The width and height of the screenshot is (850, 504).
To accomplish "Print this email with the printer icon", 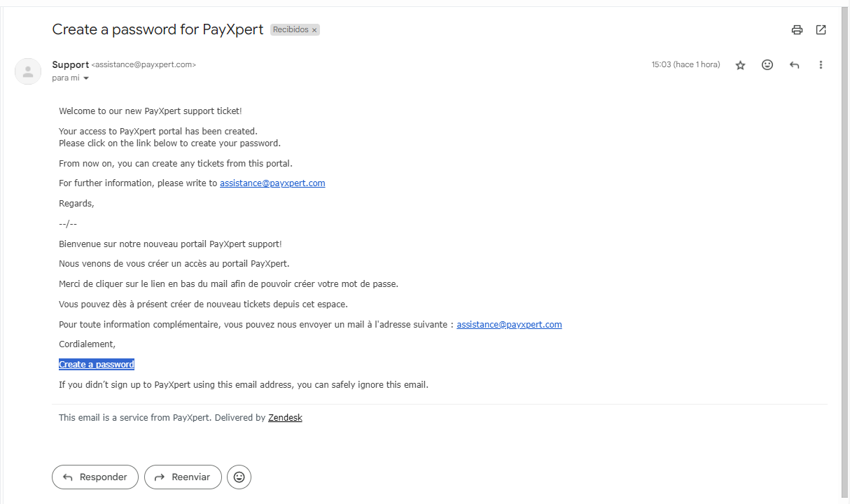I will (797, 29).
